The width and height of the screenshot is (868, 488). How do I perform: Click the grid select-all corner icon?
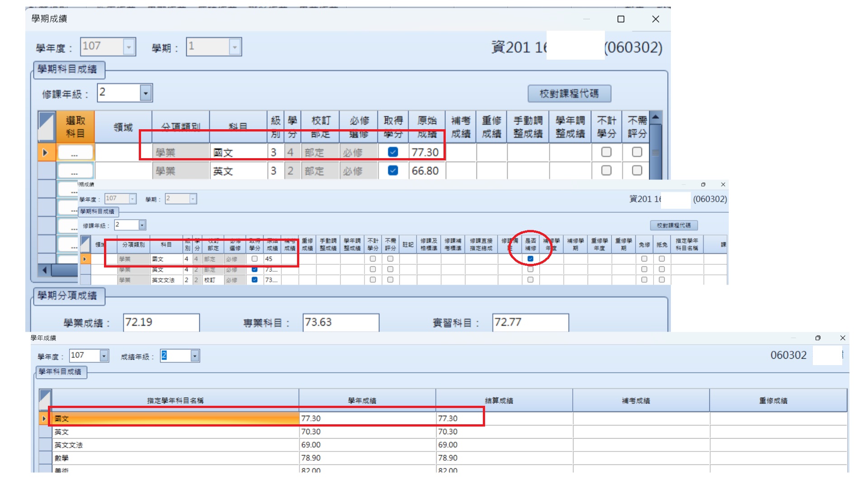47,126
